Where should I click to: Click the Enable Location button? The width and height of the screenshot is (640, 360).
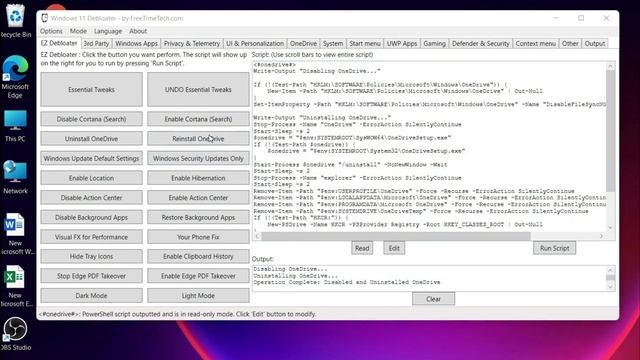(x=91, y=178)
